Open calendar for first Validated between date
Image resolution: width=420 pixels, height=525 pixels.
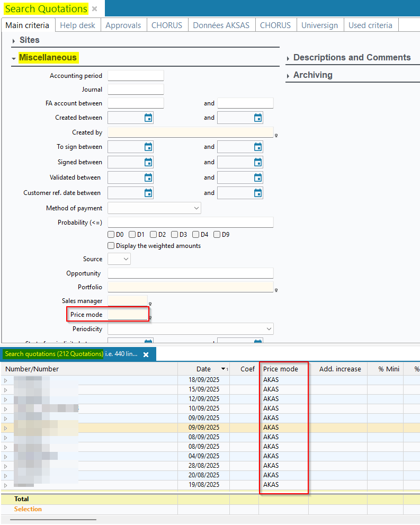(x=148, y=177)
